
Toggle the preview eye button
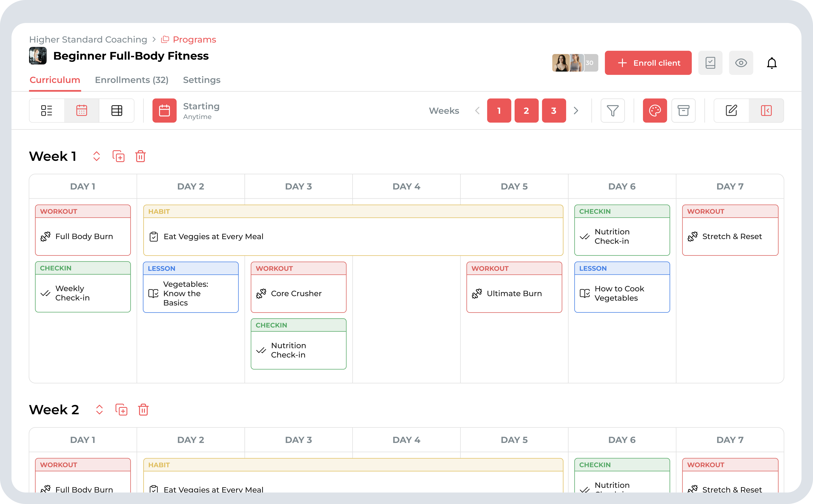pos(741,63)
